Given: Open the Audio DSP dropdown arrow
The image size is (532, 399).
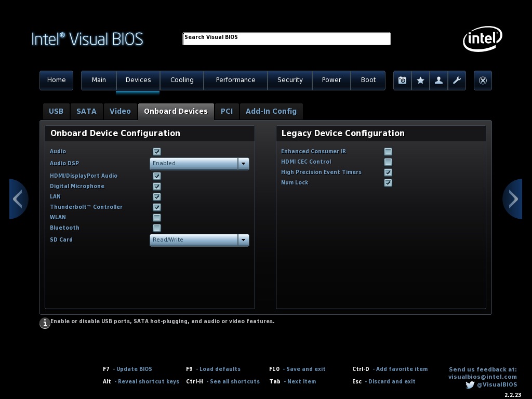Looking at the screenshot, I should tap(243, 164).
